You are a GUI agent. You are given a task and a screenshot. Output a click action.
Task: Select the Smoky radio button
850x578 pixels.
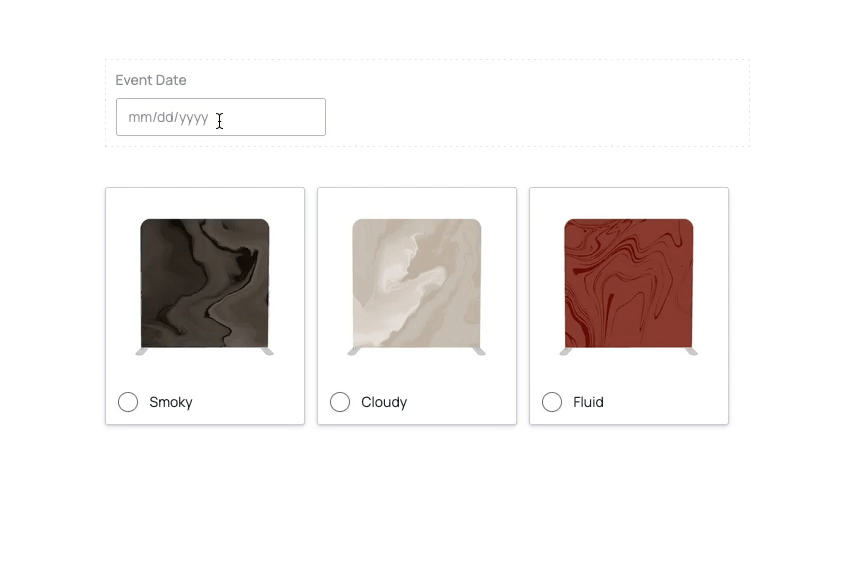point(128,402)
